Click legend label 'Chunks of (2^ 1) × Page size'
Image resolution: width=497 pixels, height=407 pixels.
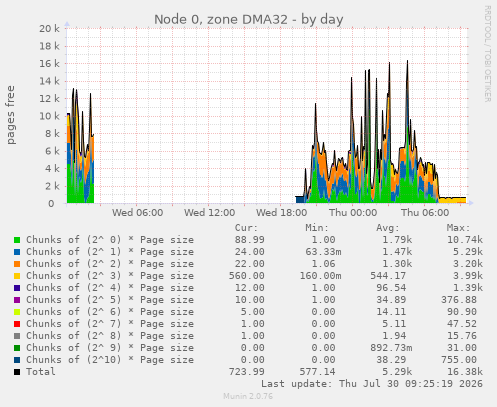(110, 252)
